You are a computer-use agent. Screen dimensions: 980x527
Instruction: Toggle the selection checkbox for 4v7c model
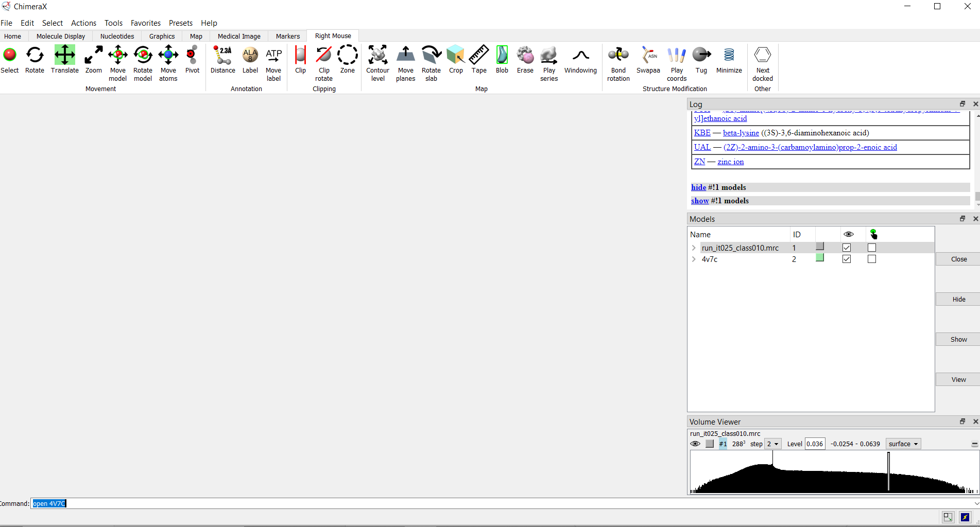(871, 259)
